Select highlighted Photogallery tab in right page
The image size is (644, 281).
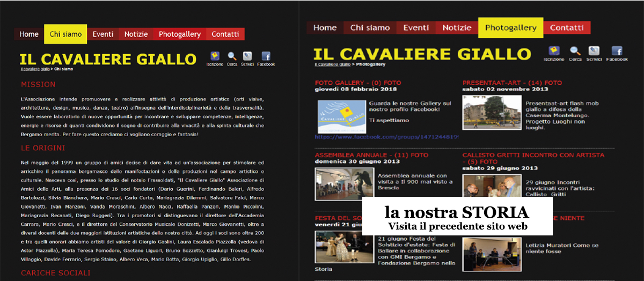pyautogui.click(x=511, y=27)
